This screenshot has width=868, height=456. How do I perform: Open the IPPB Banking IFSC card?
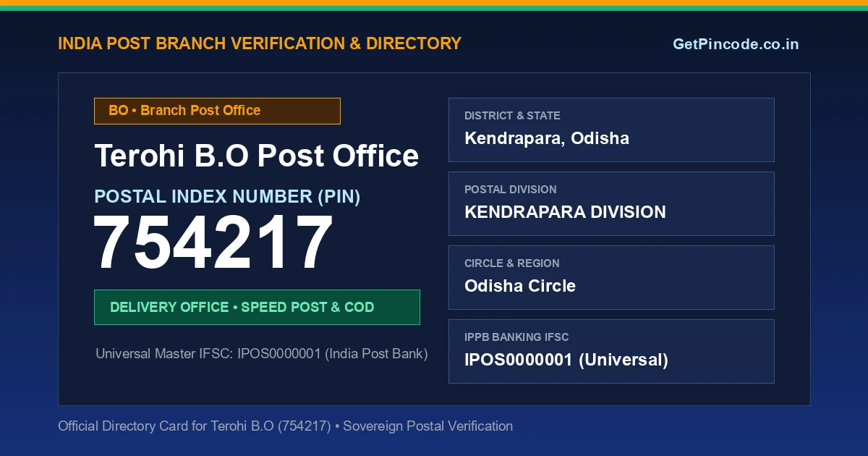coord(611,351)
